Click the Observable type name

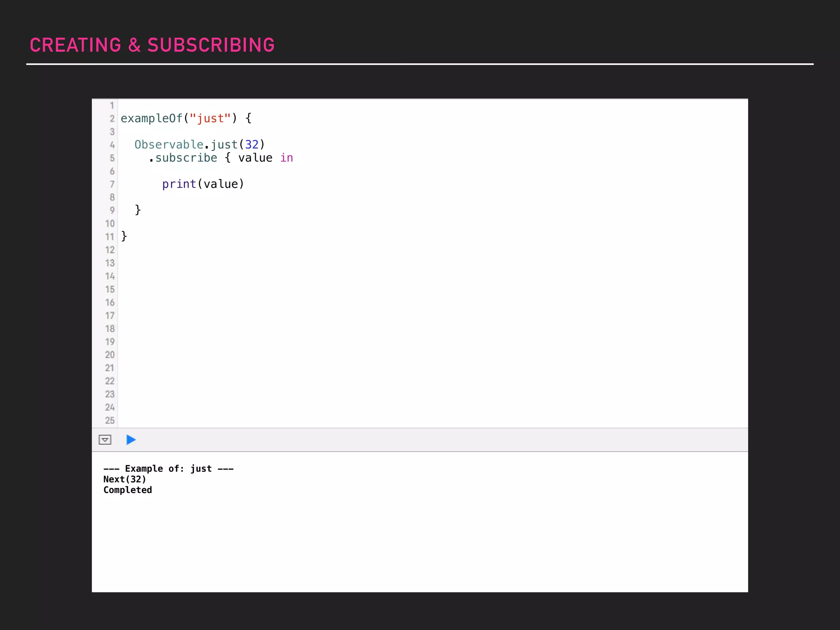[169, 145]
